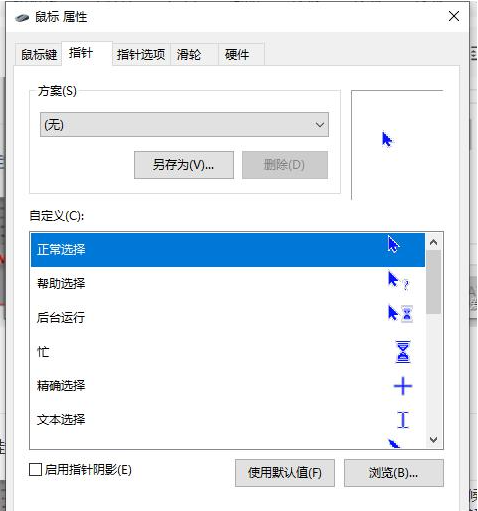Click the 另存为(V)... button
The width and height of the screenshot is (478, 511).
pos(184,165)
